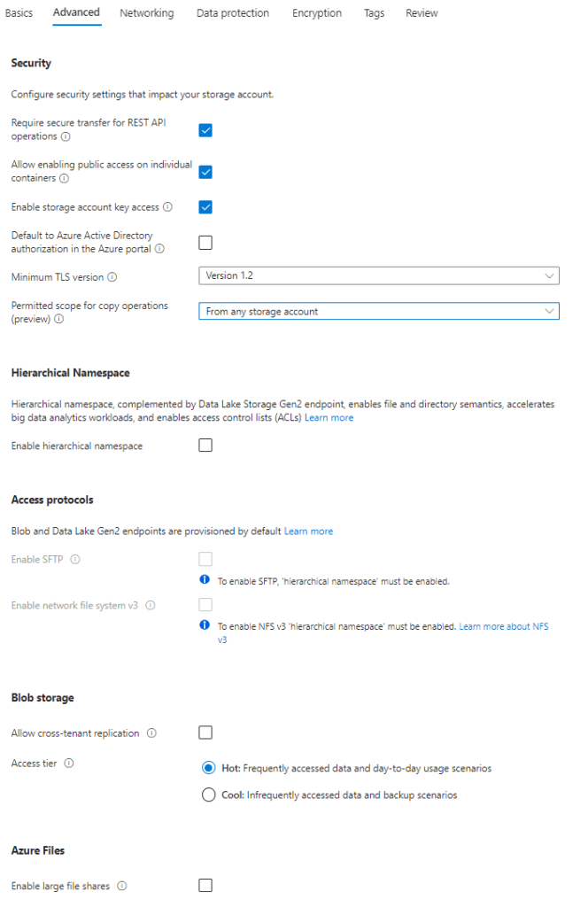Go to the Encryption tab
The image size is (588, 907).
click(x=317, y=13)
